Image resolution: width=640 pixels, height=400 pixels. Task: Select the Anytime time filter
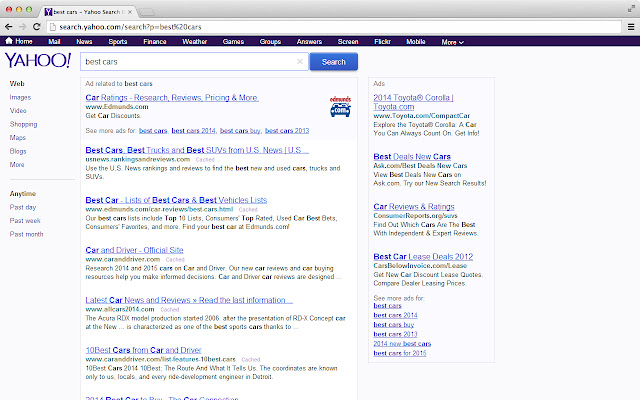[23, 194]
